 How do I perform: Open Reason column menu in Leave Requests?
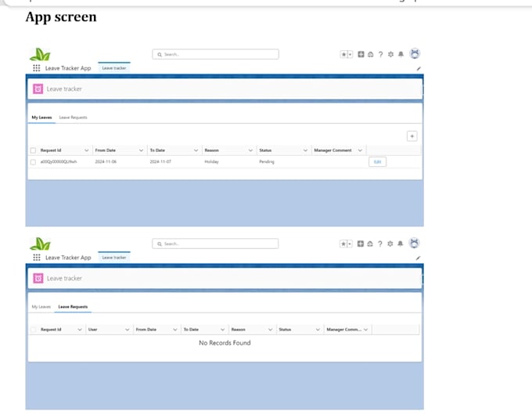[271, 330]
